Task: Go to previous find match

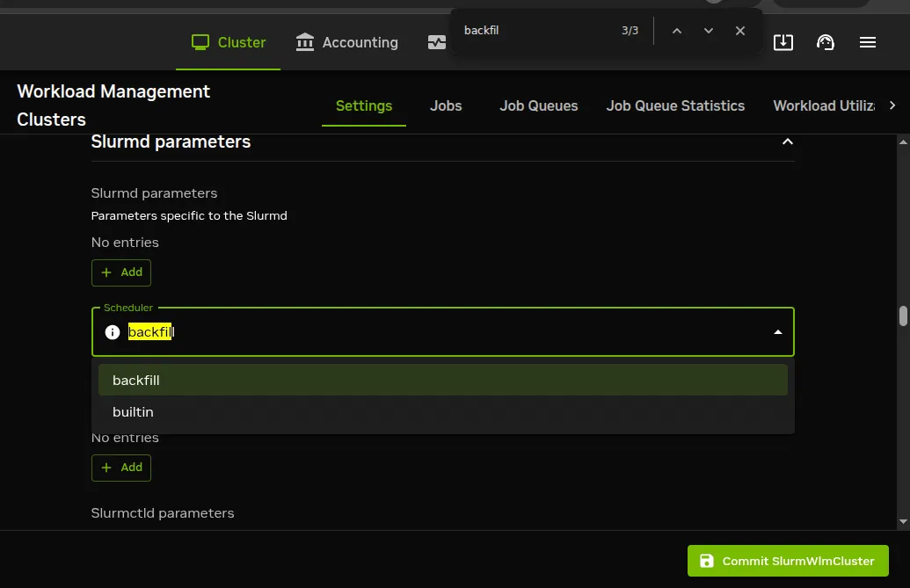Action: tap(677, 31)
